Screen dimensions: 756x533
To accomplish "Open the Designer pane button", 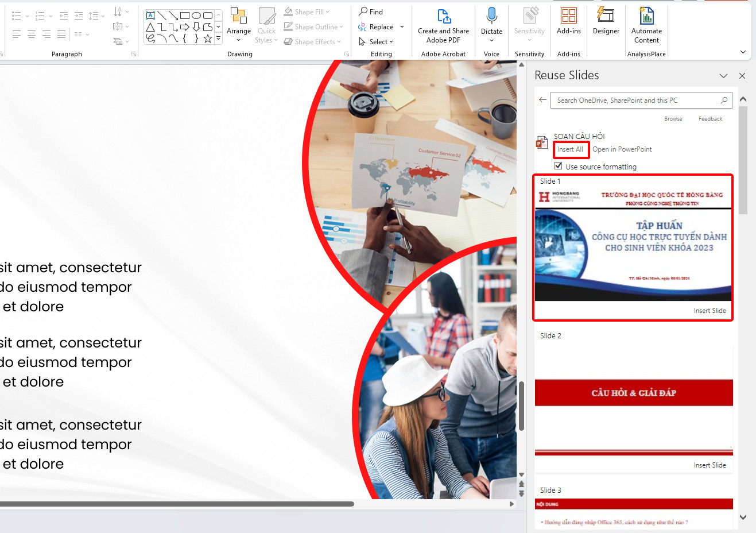I will (606, 22).
